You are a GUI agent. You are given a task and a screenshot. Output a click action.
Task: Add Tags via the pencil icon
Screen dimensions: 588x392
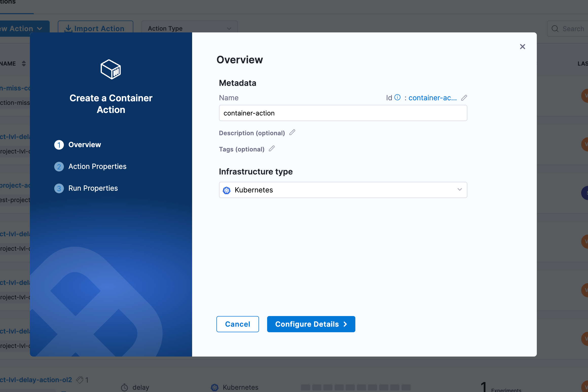coord(272,149)
